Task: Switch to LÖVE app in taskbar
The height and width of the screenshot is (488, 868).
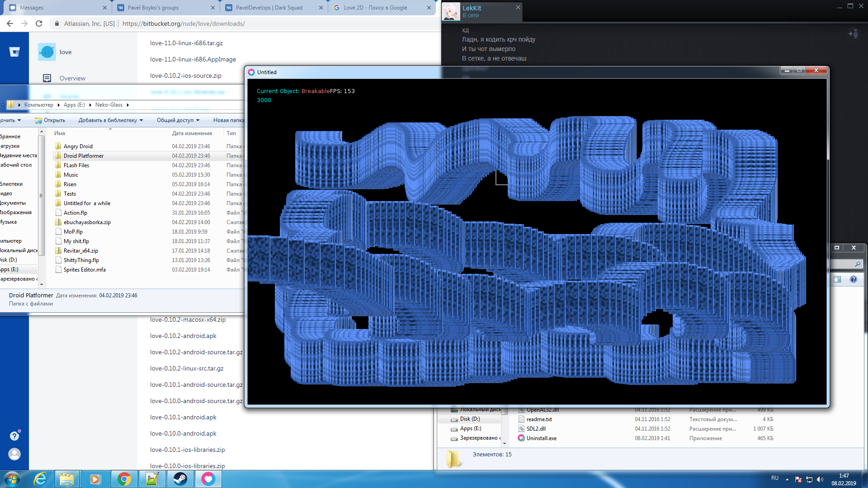Action: point(208,479)
